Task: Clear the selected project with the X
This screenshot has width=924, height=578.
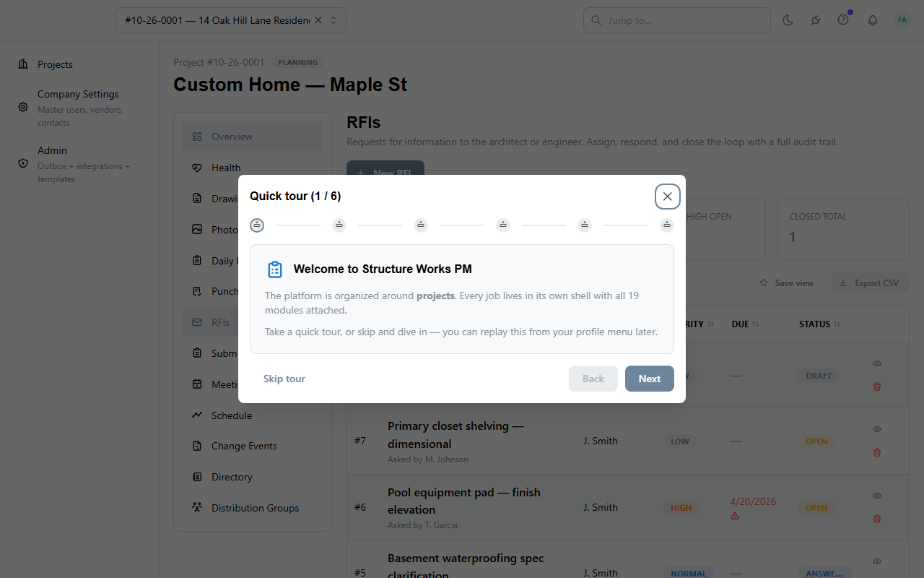Action: [x=318, y=20]
